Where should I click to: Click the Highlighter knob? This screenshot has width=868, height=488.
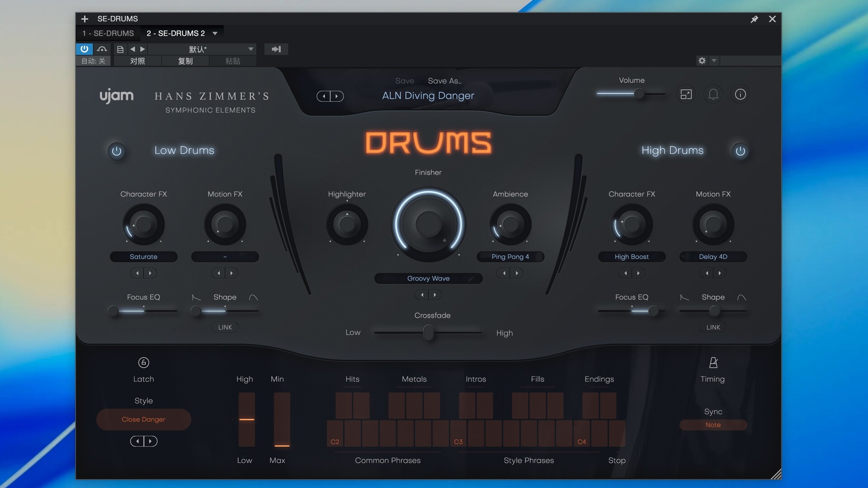pyautogui.click(x=347, y=224)
